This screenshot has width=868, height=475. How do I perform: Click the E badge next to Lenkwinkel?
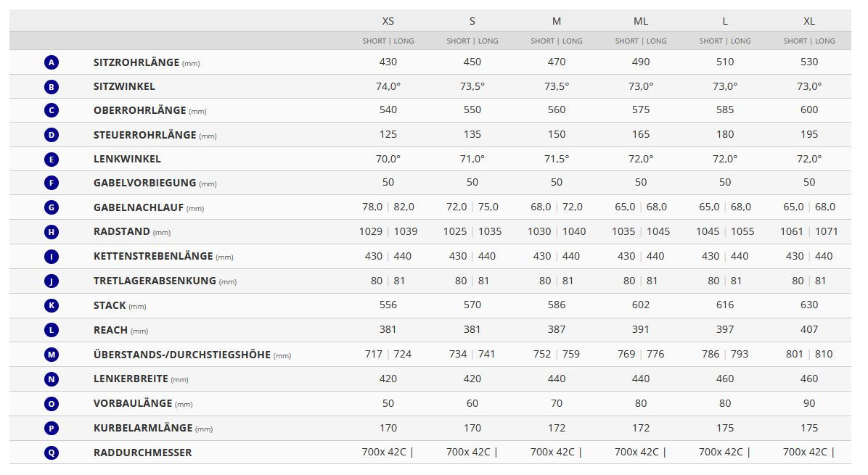(51, 160)
